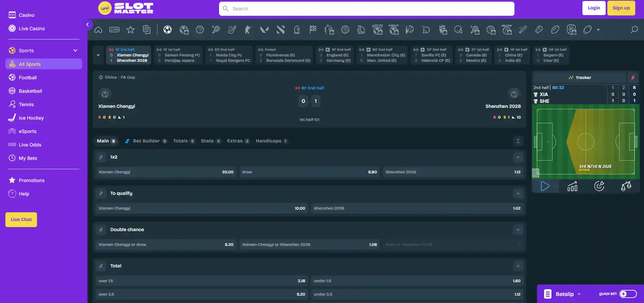Collapse the sidebar with purple arrow
The height and width of the screenshot is (303, 644).
87,25
